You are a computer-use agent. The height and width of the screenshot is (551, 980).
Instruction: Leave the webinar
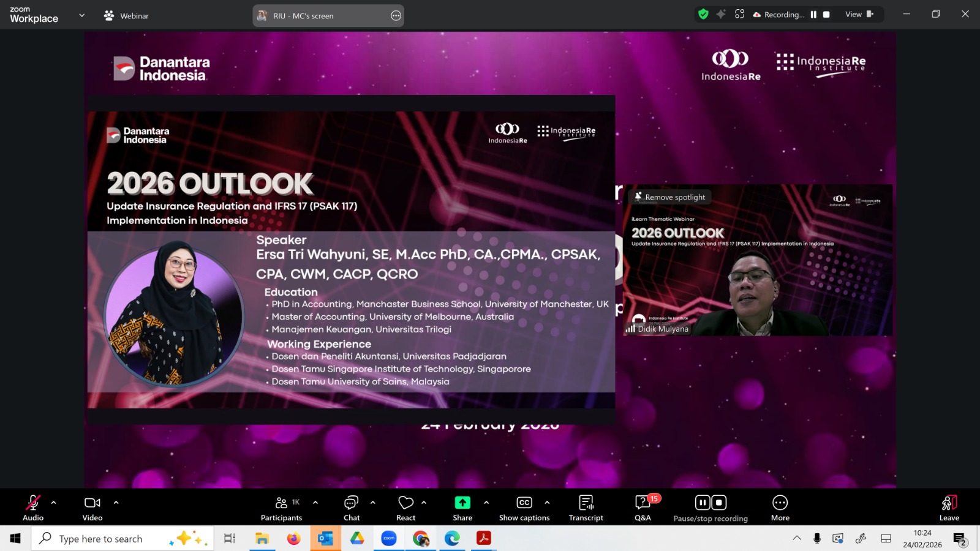click(949, 508)
